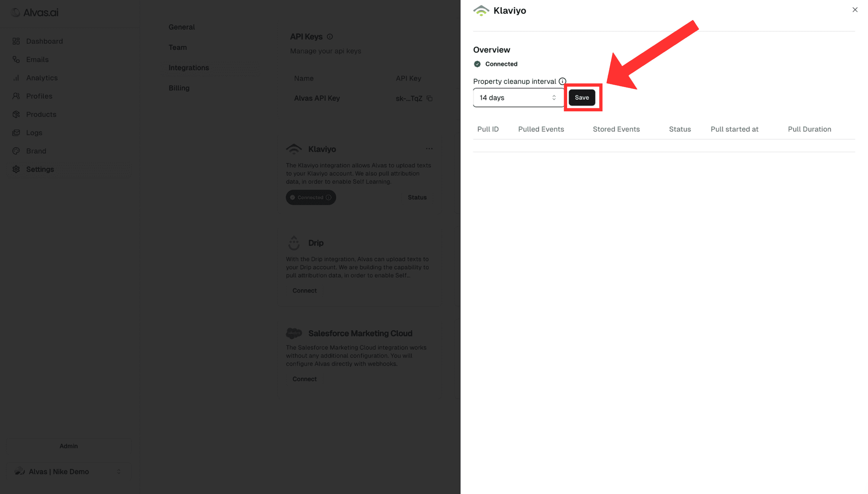Click the green Connected check icon
Image resolution: width=868 pixels, height=494 pixels.
[477, 64]
